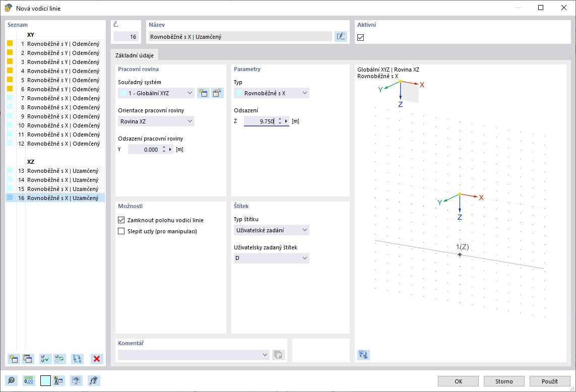Toggle Zamknout polohu vodicí linie checkbox
Viewport: 576px width, 392px height.
pos(121,220)
